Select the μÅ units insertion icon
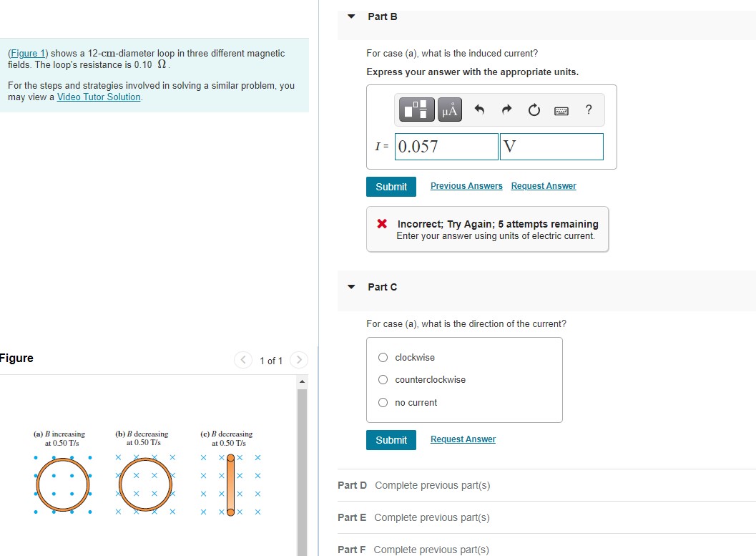The width and height of the screenshot is (756, 556). pyautogui.click(x=448, y=109)
